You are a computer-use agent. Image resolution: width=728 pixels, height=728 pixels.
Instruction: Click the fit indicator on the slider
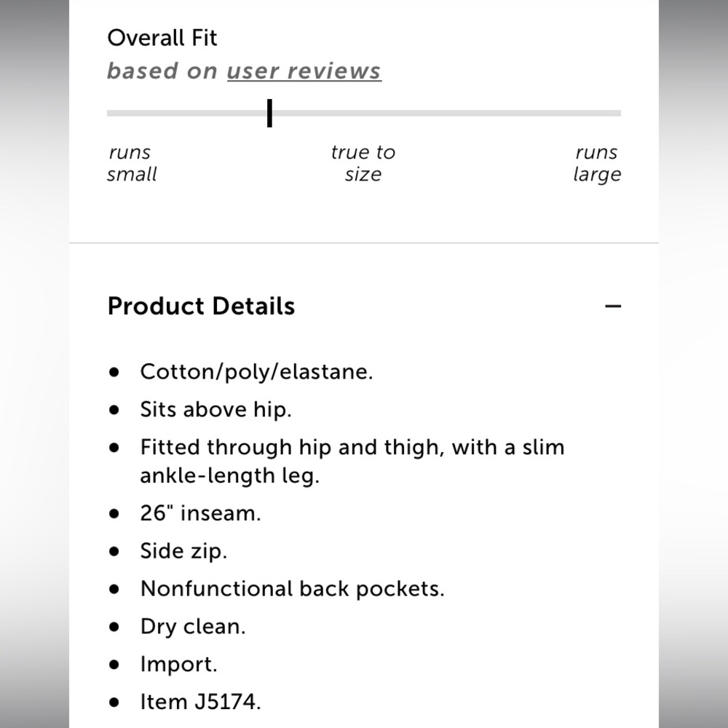point(269,113)
